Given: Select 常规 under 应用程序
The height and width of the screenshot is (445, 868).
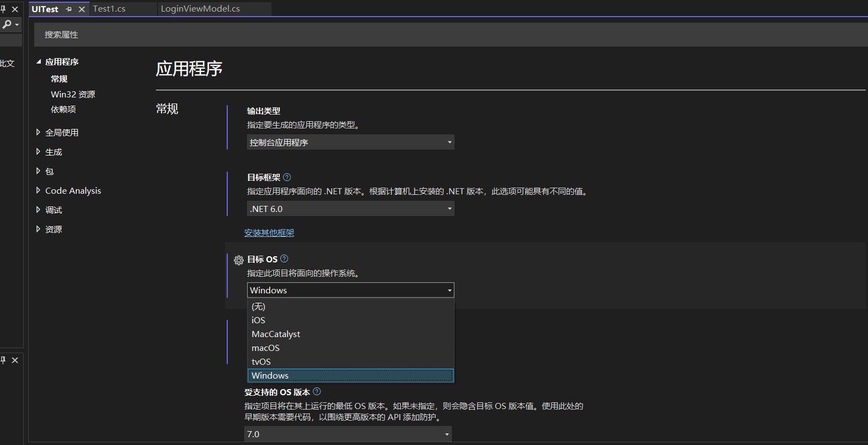Looking at the screenshot, I should (59, 79).
